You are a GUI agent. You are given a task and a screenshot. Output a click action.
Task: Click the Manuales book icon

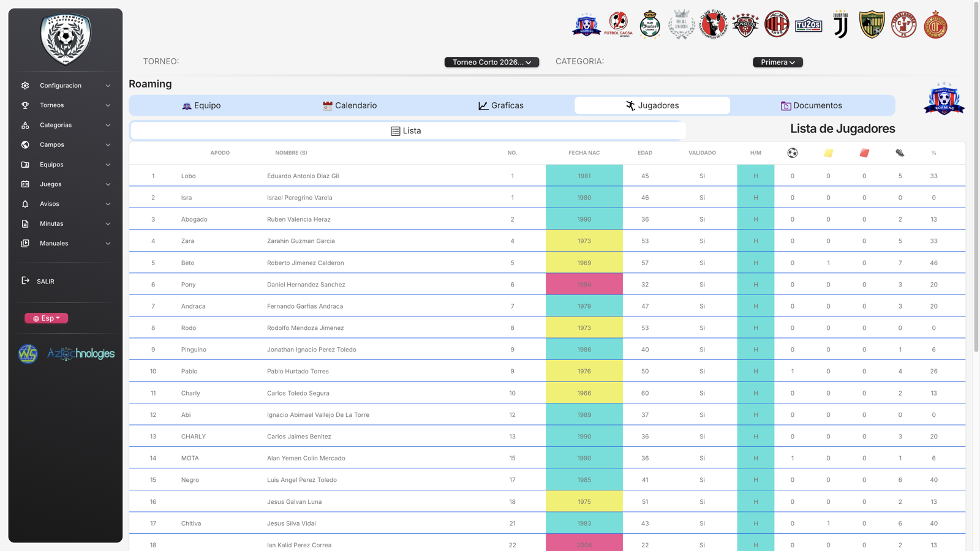point(25,244)
